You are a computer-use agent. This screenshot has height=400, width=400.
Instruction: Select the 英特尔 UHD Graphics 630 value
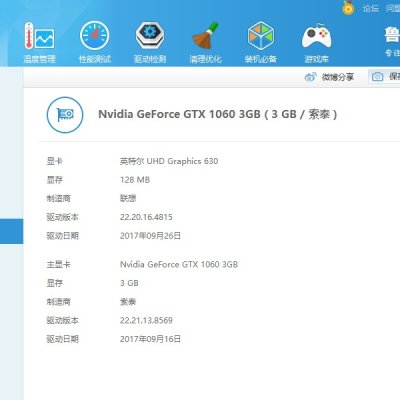tap(169, 161)
